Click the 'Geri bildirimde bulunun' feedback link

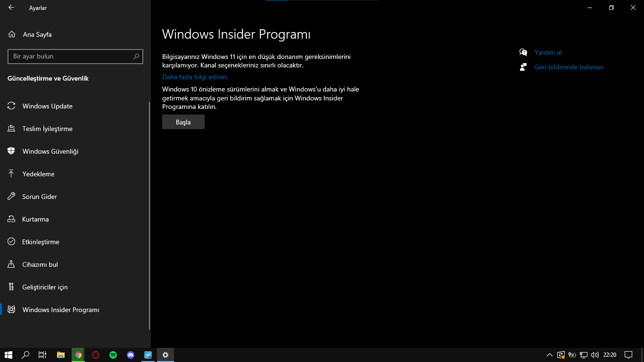tap(569, 67)
